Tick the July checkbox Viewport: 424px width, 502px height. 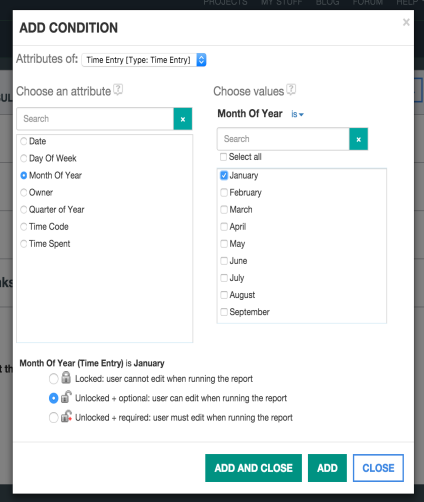click(x=224, y=278)
